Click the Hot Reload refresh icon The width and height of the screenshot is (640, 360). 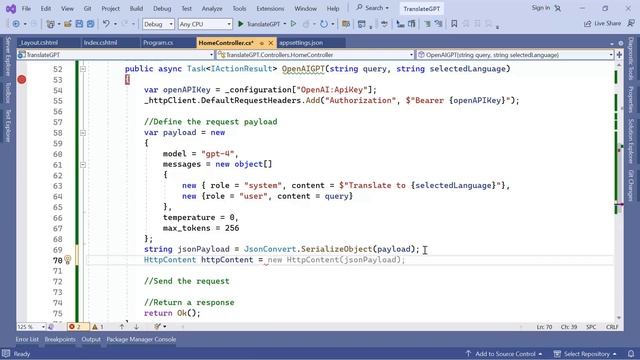pyautogui.click(x=324, y=24)
